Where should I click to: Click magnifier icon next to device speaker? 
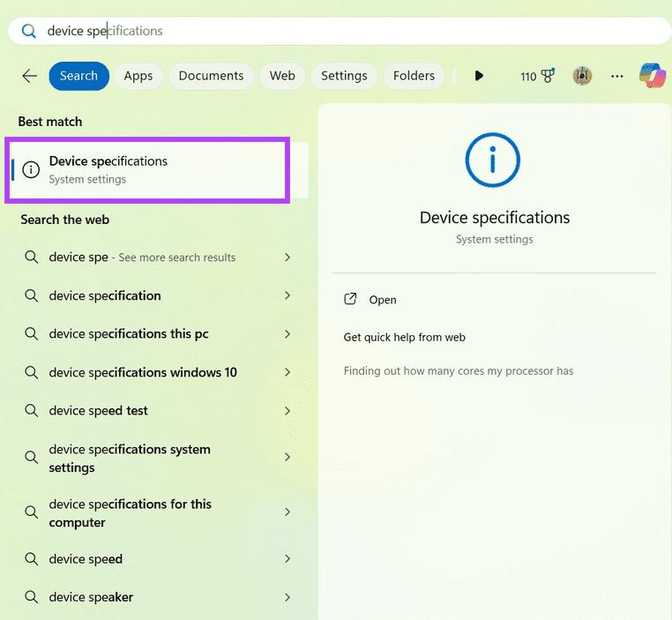(x=31, y=596)
